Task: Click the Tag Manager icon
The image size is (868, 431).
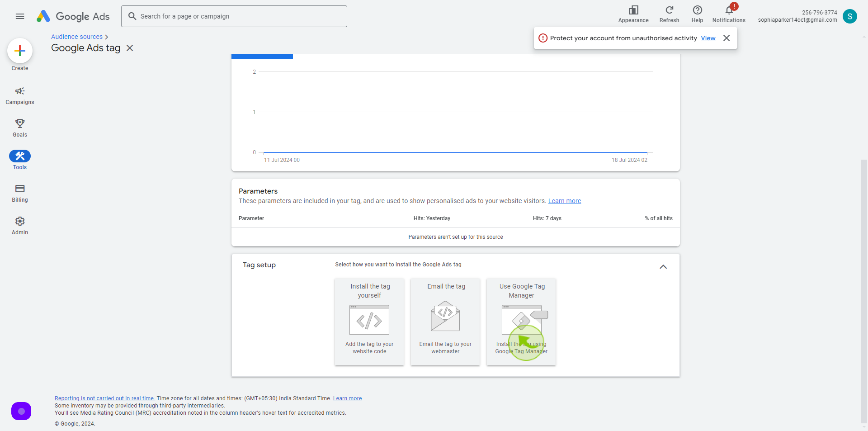Action: (524, 319)
